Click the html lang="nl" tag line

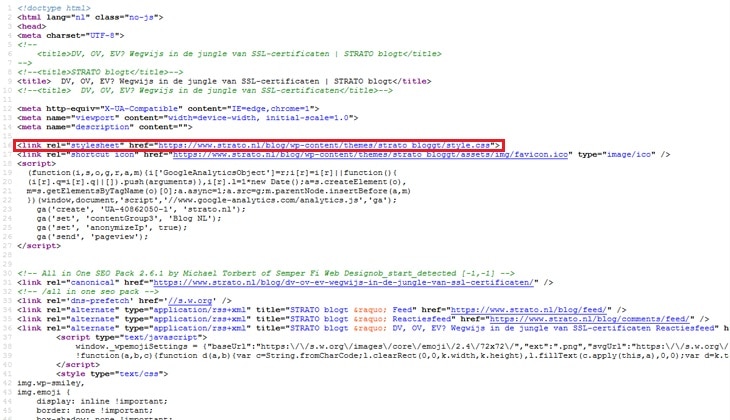pos(90,17)
